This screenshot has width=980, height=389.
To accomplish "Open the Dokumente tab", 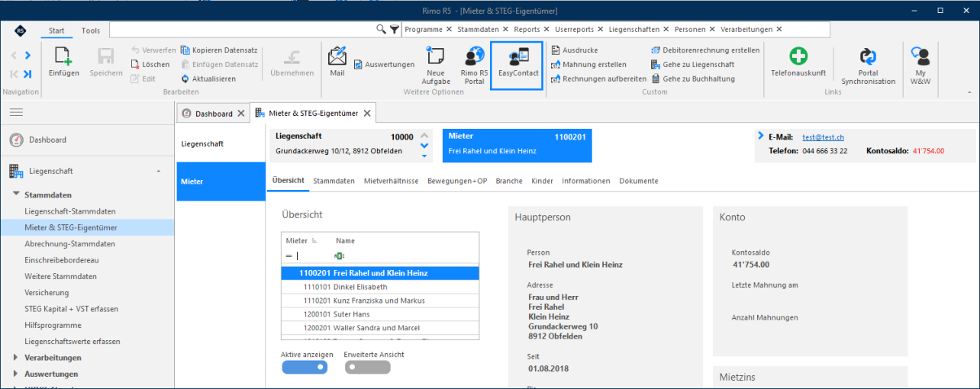I will 639,181.
